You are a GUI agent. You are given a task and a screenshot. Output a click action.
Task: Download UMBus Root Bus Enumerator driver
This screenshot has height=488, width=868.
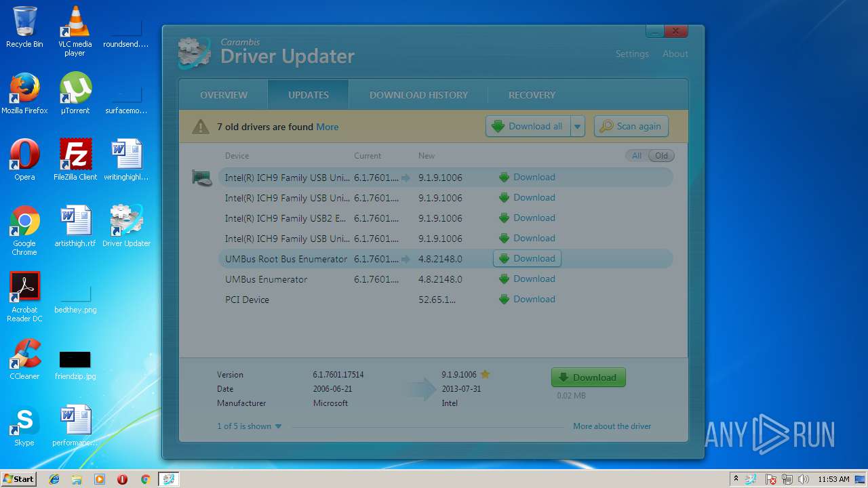tap(527, 259)
